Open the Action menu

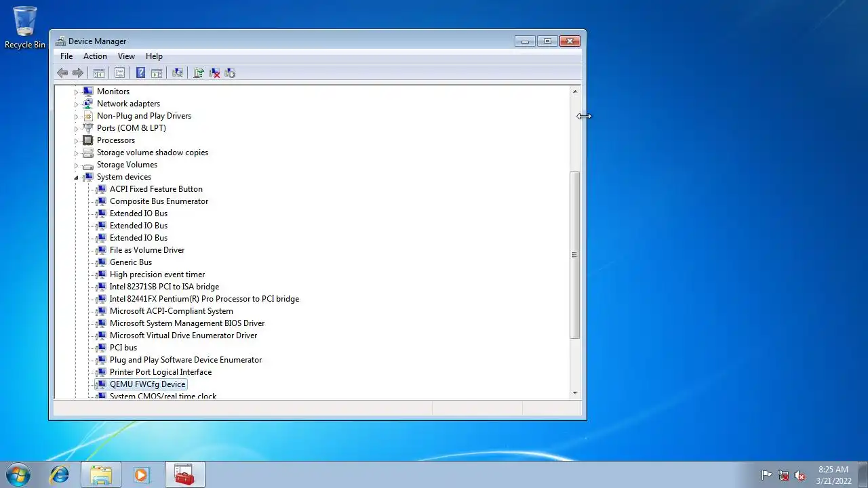[x=95, y=56]
